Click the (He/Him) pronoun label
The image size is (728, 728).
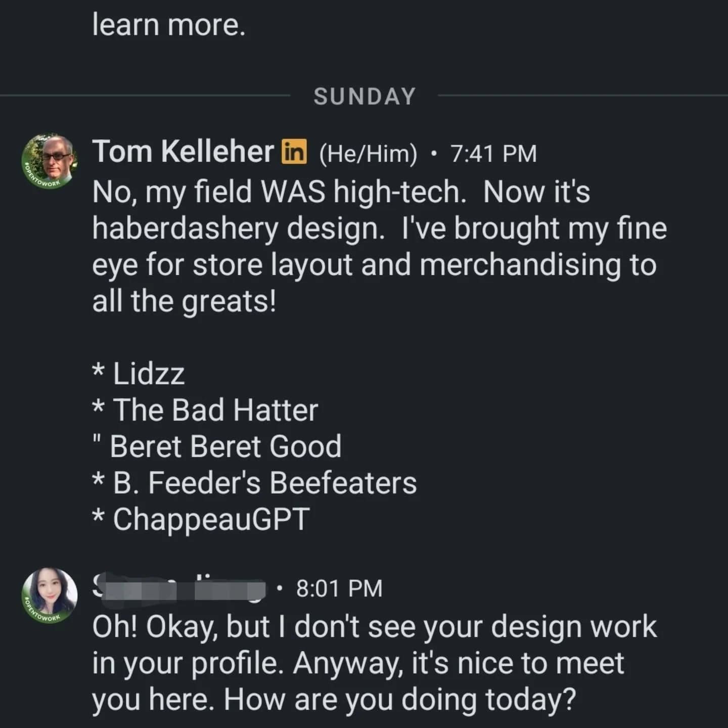369,154
